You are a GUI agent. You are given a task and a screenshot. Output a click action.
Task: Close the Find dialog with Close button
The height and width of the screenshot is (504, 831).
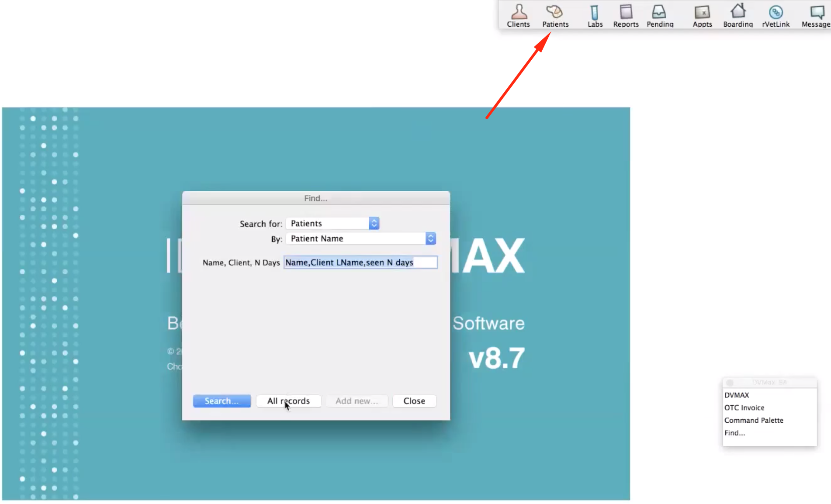click(x=414, y=401)
